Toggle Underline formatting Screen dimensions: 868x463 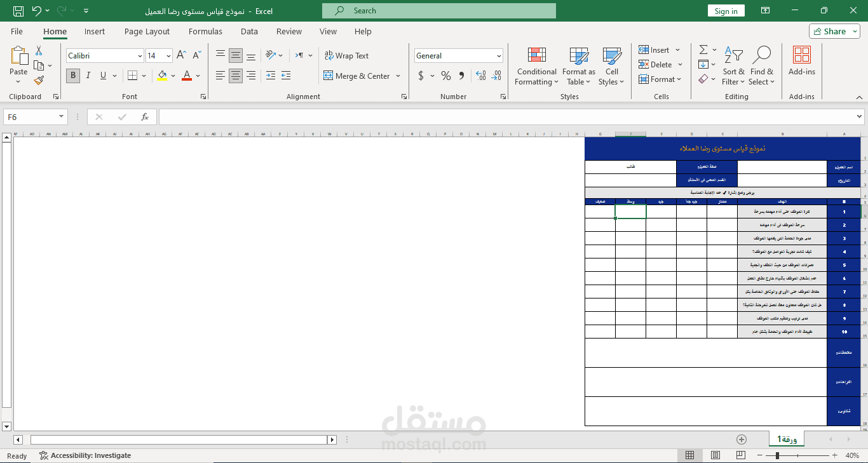(x=103, y=76)
